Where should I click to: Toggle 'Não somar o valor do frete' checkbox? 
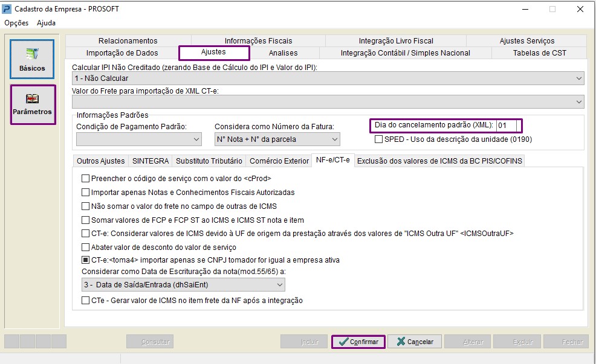[85, 206]
